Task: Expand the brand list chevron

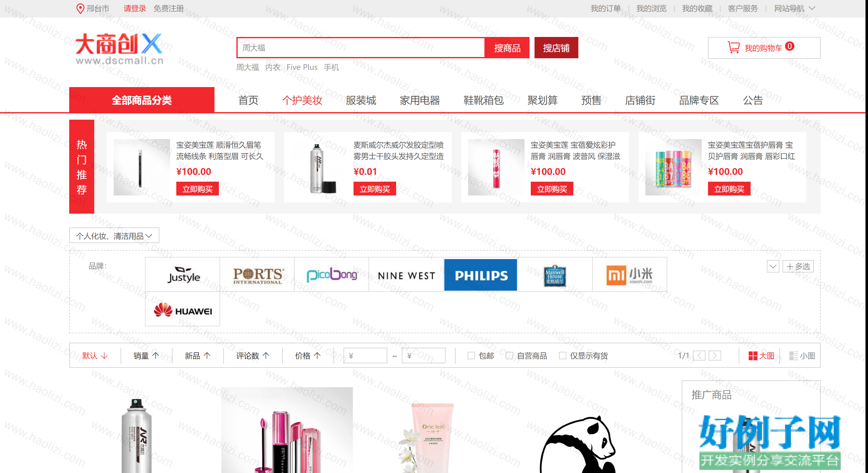Action: point(773,266)
